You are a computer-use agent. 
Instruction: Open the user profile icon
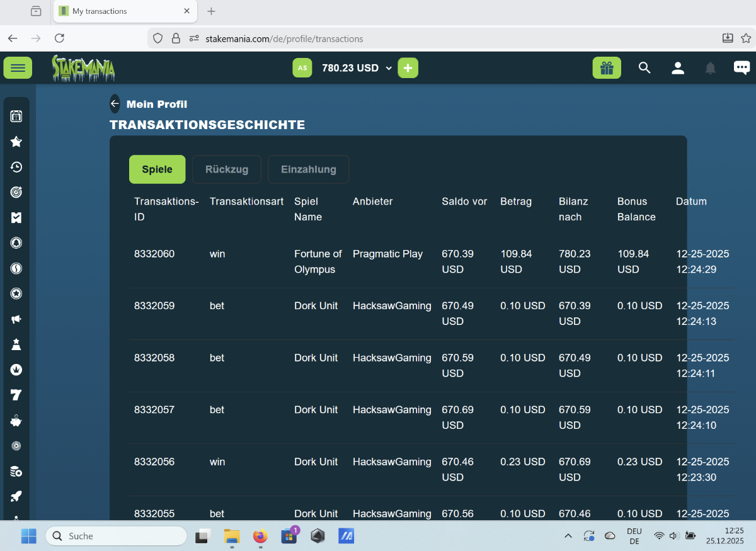(678, 68)
